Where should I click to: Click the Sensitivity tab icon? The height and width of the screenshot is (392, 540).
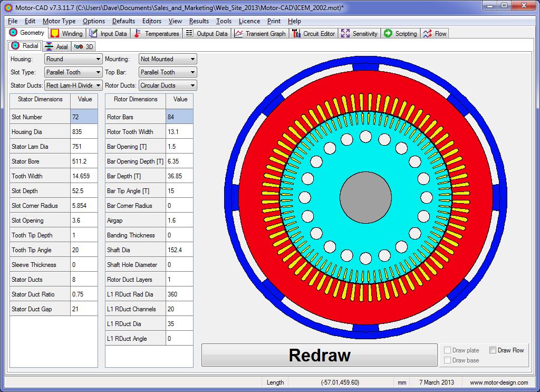coord(345,33)
